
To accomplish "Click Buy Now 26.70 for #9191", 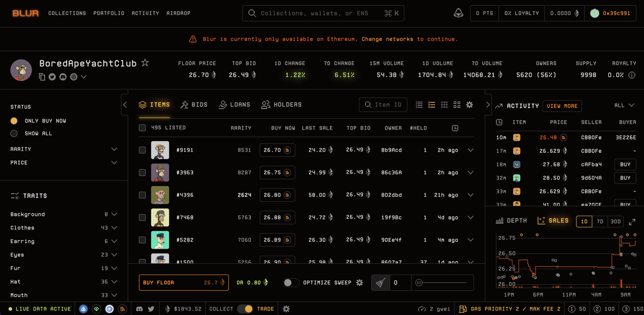I will pos(277,150).
